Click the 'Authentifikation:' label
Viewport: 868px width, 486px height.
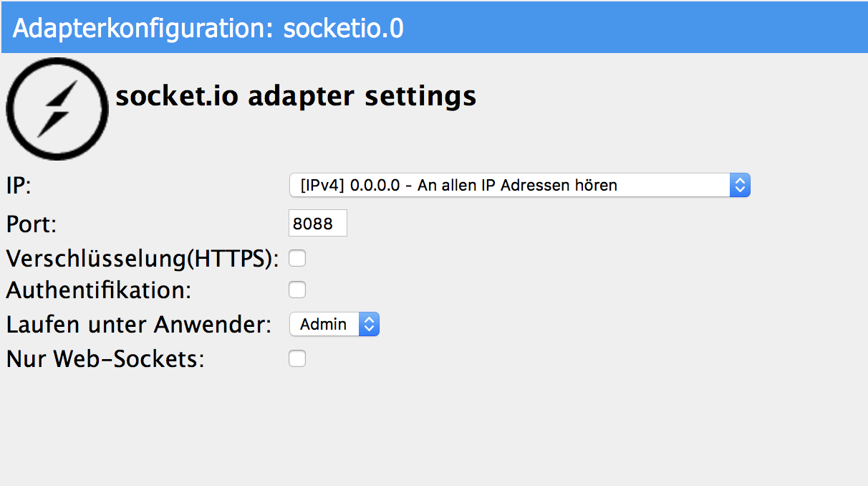pos(99,290)
